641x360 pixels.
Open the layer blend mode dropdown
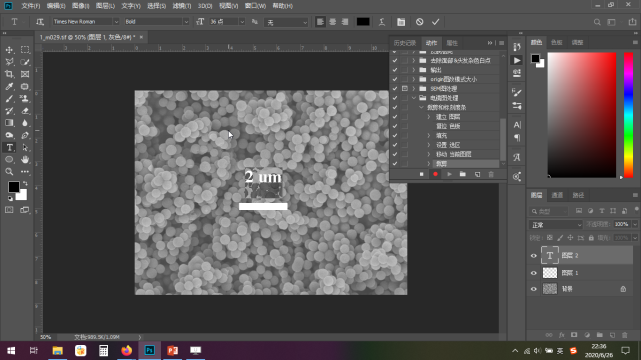coord(556,225)
